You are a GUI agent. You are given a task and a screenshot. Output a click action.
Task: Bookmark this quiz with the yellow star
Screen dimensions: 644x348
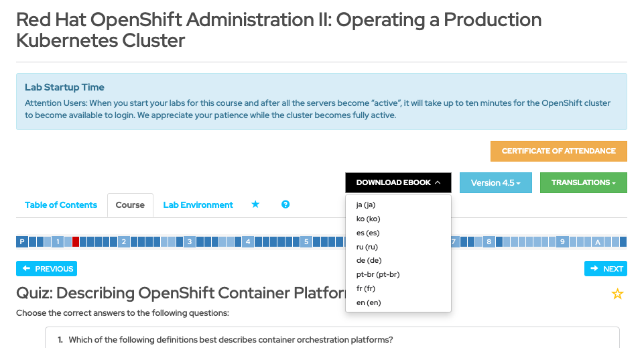pyautogui.click(x=617, y=294)
